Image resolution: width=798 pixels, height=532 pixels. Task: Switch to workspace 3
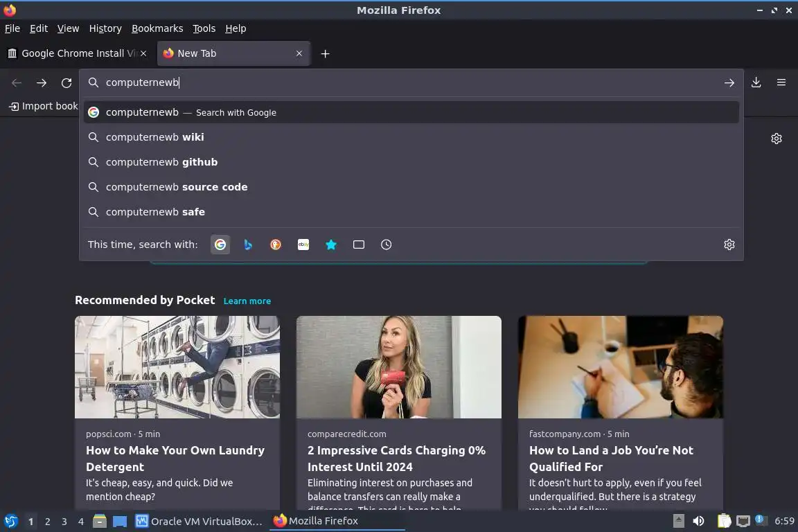click(x=64, y=522)
